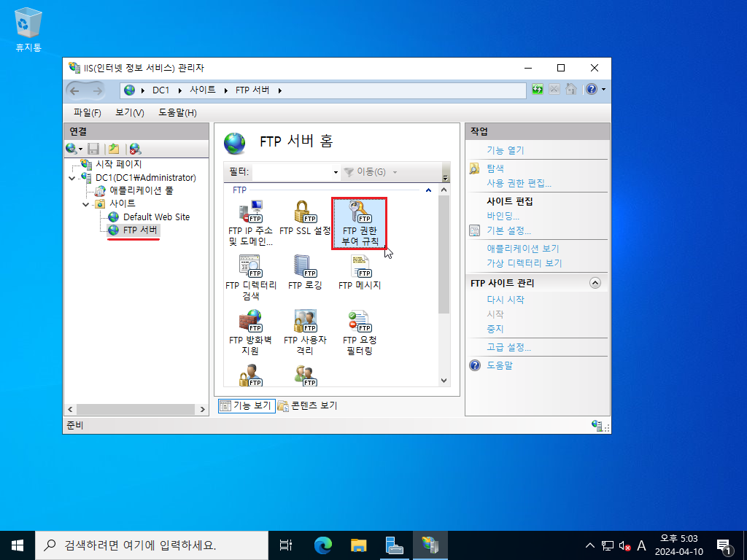Open dropdown after FTP 서버 breadcrumb
This screenshot has height=560, width=747.
coord(279,90)
